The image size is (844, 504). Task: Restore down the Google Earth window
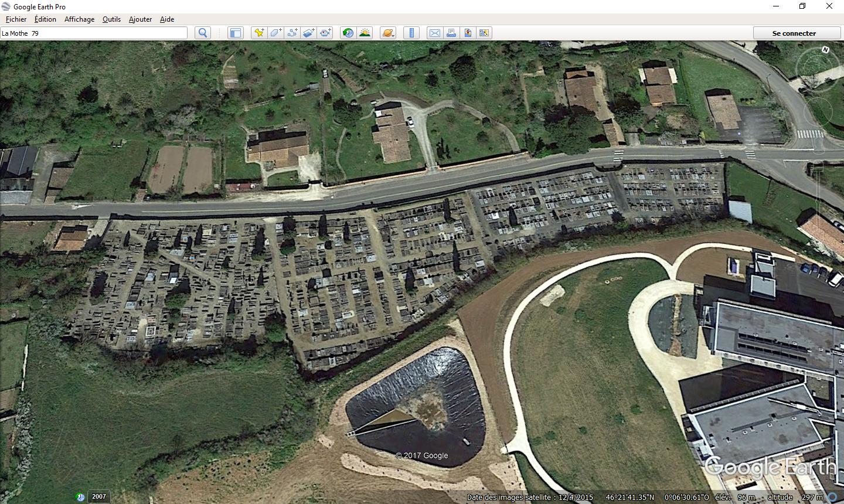[x=802, y=6]
